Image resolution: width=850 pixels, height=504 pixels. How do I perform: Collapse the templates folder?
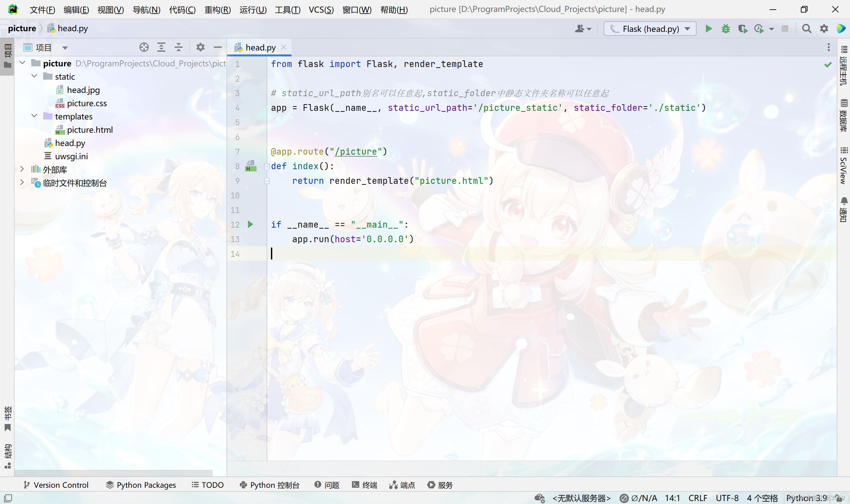[x=34, y=116]
